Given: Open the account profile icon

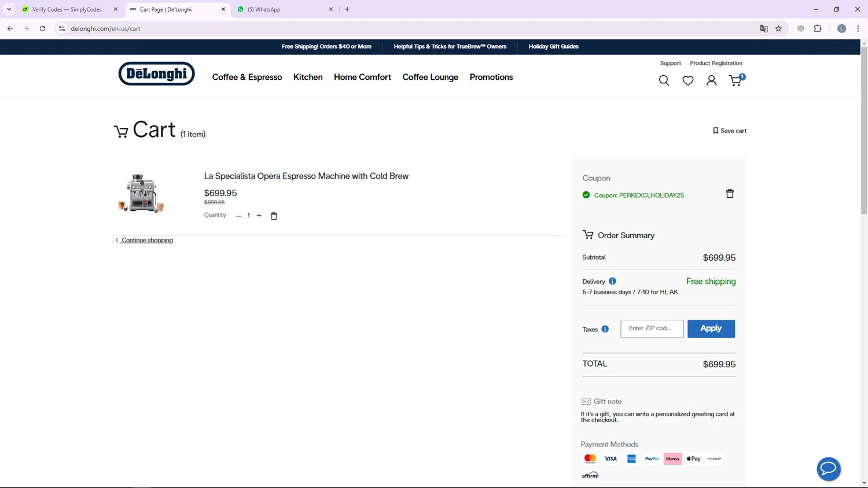Looking at the screenshot, I should [x=711, y=80].
